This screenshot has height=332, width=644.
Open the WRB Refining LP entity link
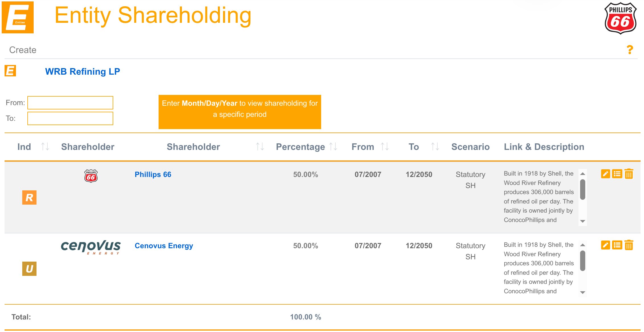pos(82,71)
